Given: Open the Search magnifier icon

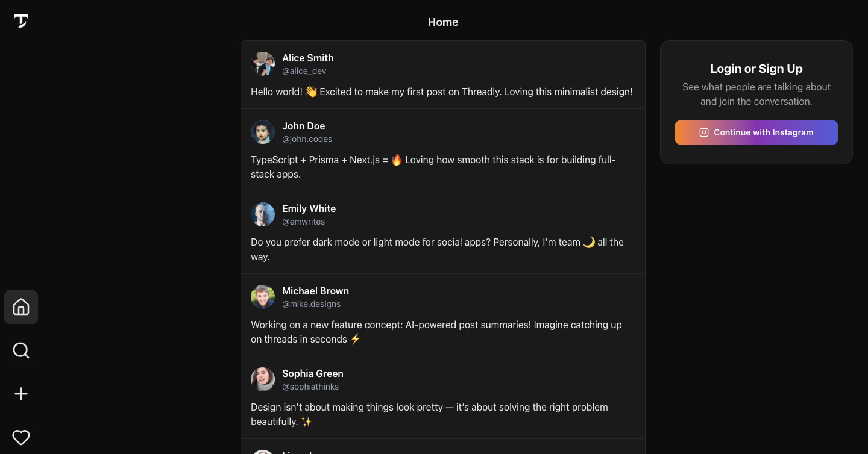Looking at the screenshot, I should point(21,350).
